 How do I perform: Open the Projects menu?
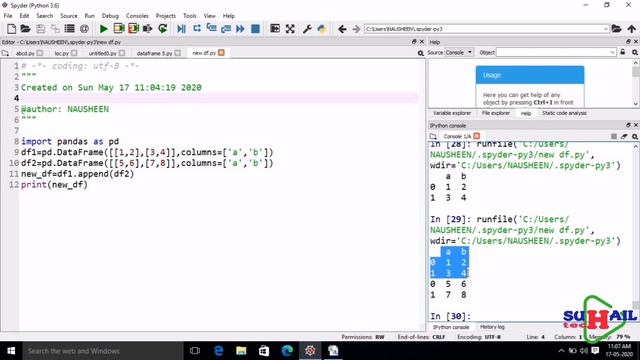tap(166, 16)
